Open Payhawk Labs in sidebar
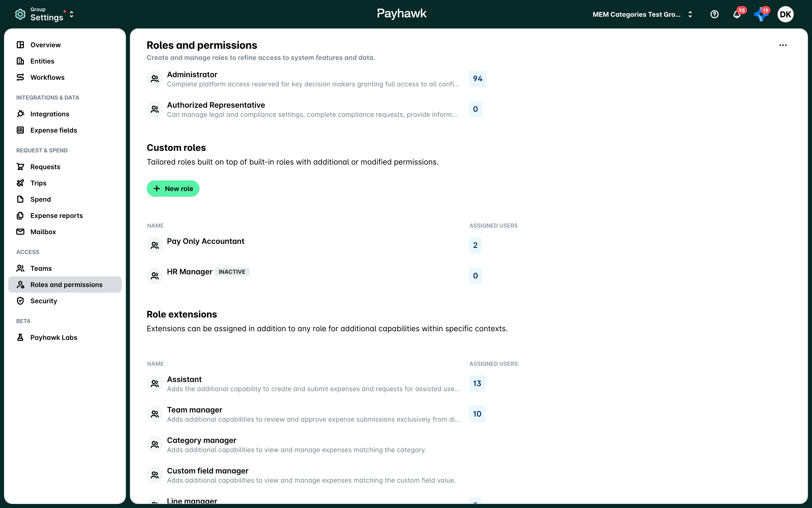This screenshot has height=508, width=812. point(65,337)
